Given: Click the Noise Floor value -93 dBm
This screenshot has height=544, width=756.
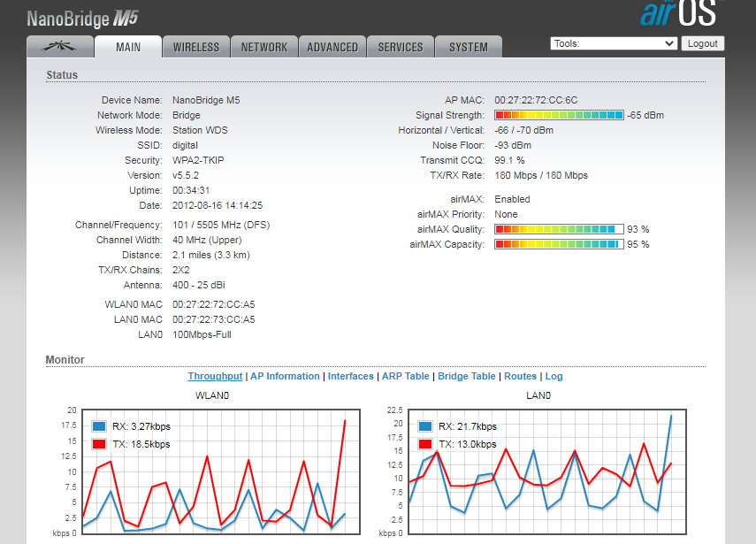Looking at the screenshot, I should click(x=513, y=145).
